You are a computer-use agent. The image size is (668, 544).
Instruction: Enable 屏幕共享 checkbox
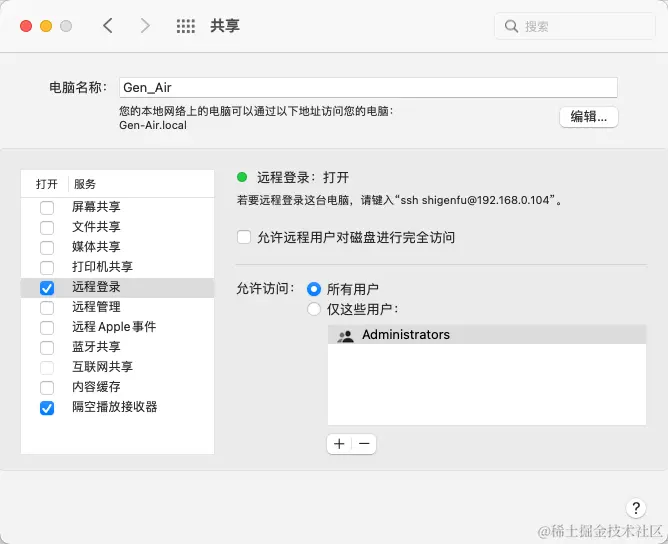point(47,208)
